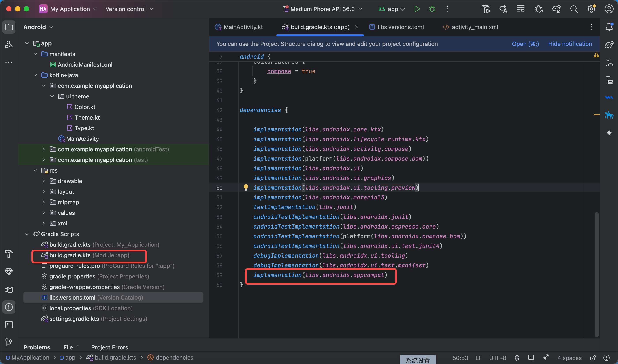Switch to the Project Errors tab

[x=109, y=347]
